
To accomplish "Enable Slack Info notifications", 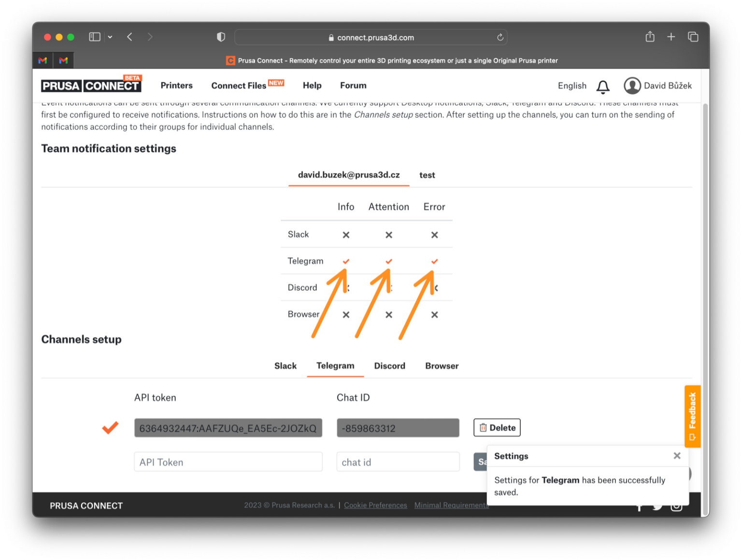I will [346, 235].
